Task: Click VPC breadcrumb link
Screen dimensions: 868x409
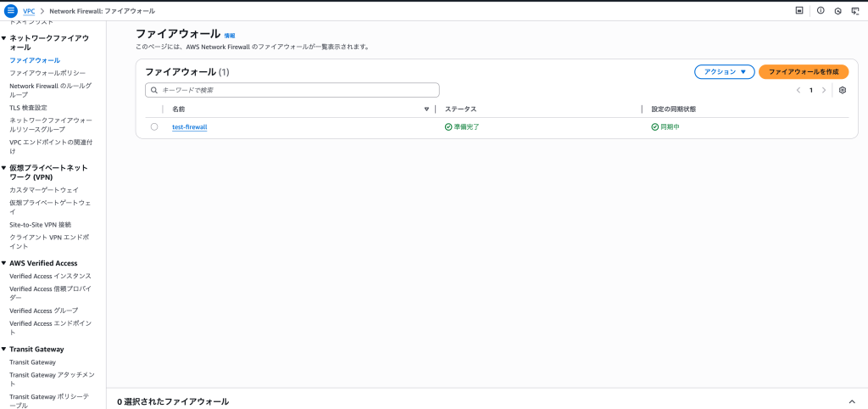Action: pyautogui.click(x=29, y=10)
